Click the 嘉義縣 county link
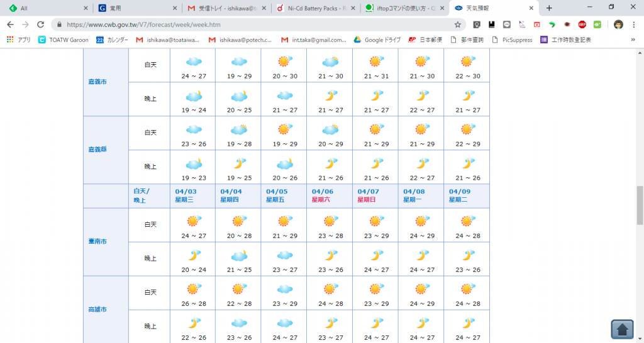Viewport: 644px width, 343px height. click(97, 150)
